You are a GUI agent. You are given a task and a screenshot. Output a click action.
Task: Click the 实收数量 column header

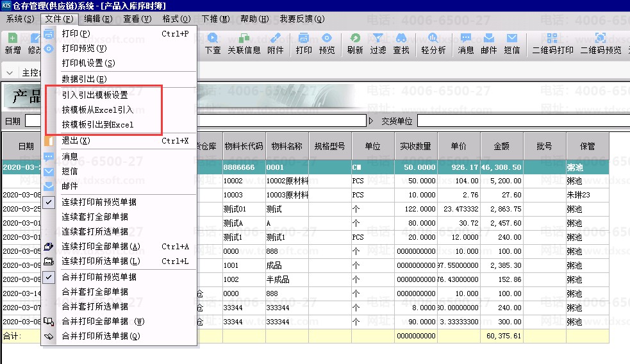click(415, 146)
